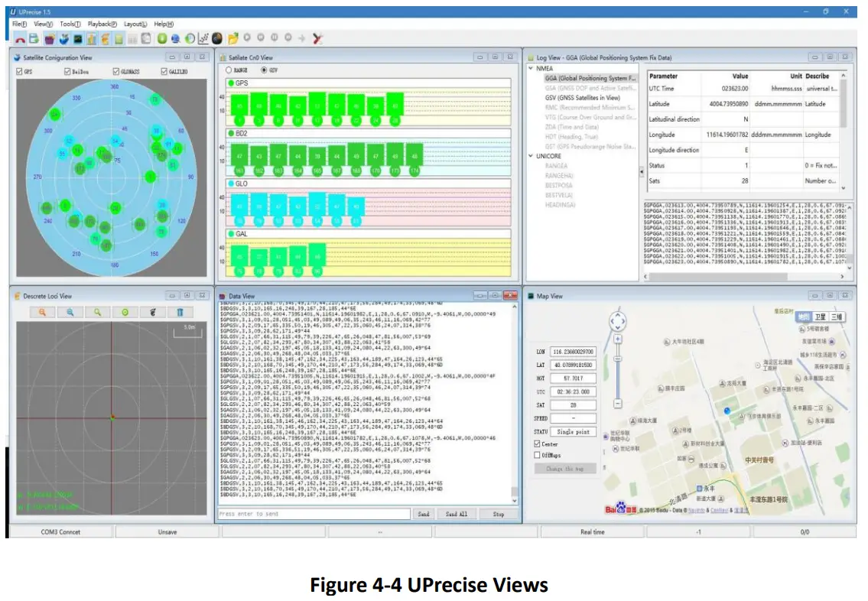Click the LAT value field in Map View
868x601 pixels.
[x=573, y=365]
